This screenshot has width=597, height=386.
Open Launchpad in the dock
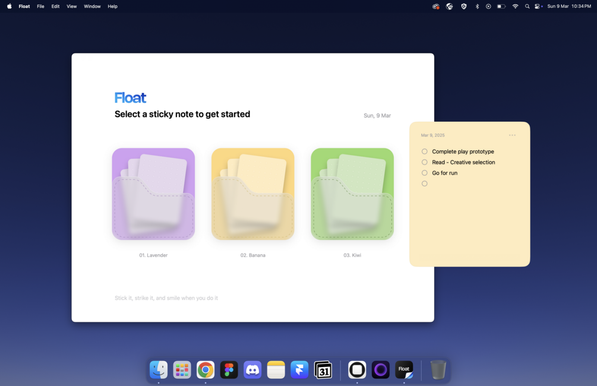tap(182, 370)
